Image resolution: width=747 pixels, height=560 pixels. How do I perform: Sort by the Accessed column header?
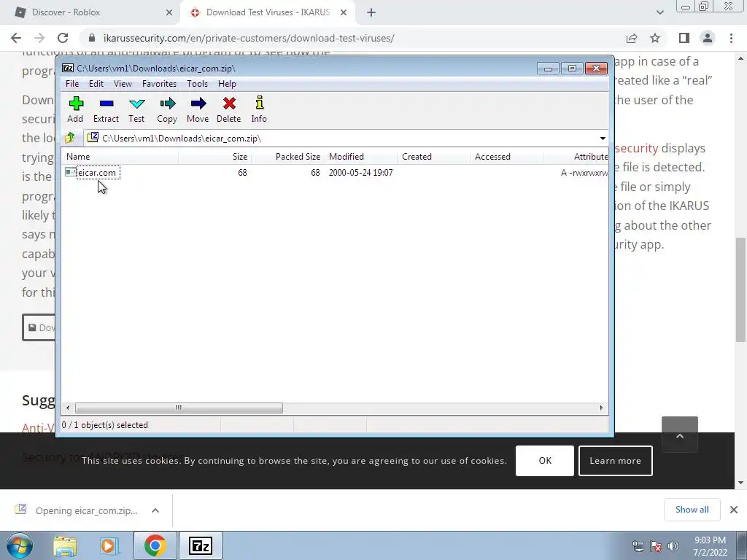click(x=506, y=157)
